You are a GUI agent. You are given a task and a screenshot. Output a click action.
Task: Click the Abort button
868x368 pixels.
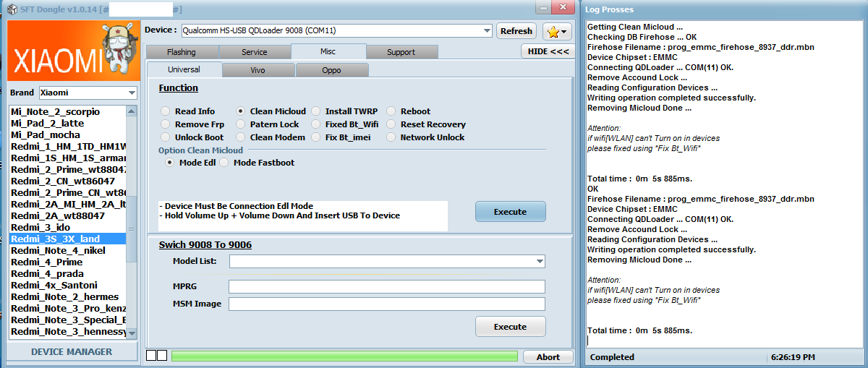tap(548, 357)
